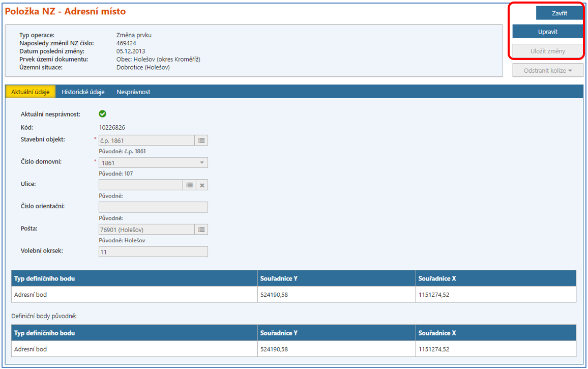Open the Nesprávnost tab
Viewport: 588px width, 369px height.
(x=133, y=92)
